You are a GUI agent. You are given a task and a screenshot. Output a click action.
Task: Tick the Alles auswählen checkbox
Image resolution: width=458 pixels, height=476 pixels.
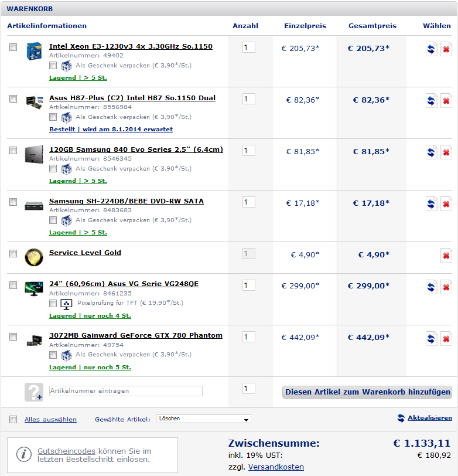tap(13, 419)
